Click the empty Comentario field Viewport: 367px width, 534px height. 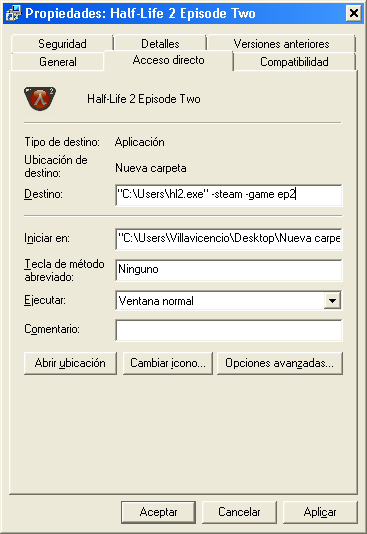(x=228, y=330)
